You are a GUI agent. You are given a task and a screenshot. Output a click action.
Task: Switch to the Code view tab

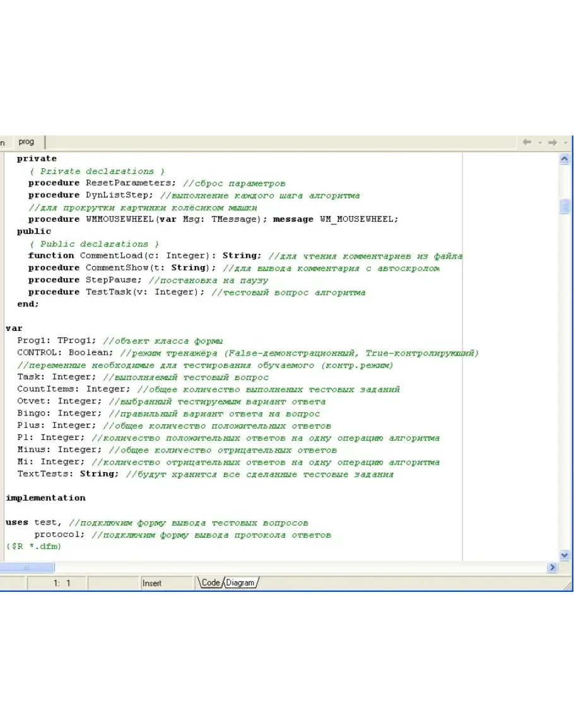click(x=210, y=583)
